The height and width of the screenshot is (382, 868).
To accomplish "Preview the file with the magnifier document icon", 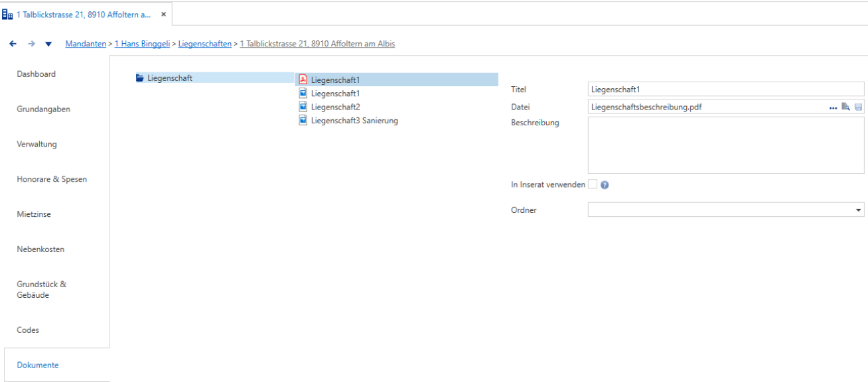I will pyautogui.click(x=845, y=107).
